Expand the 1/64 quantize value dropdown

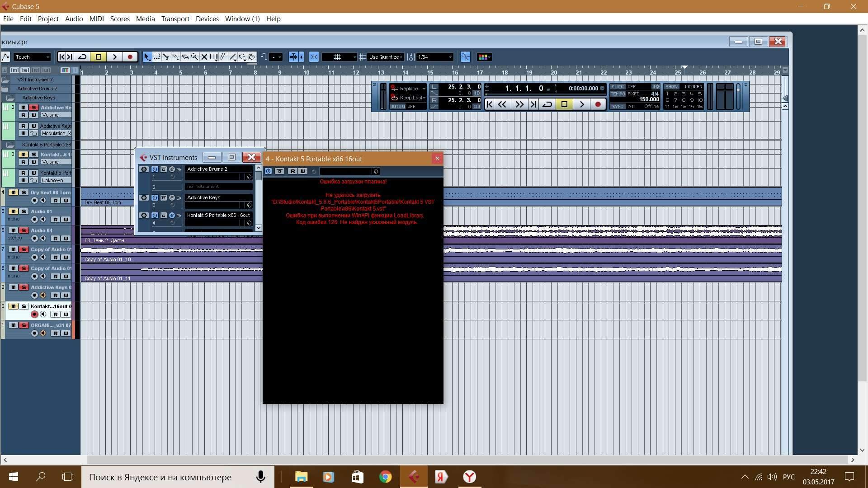point(434,57)
